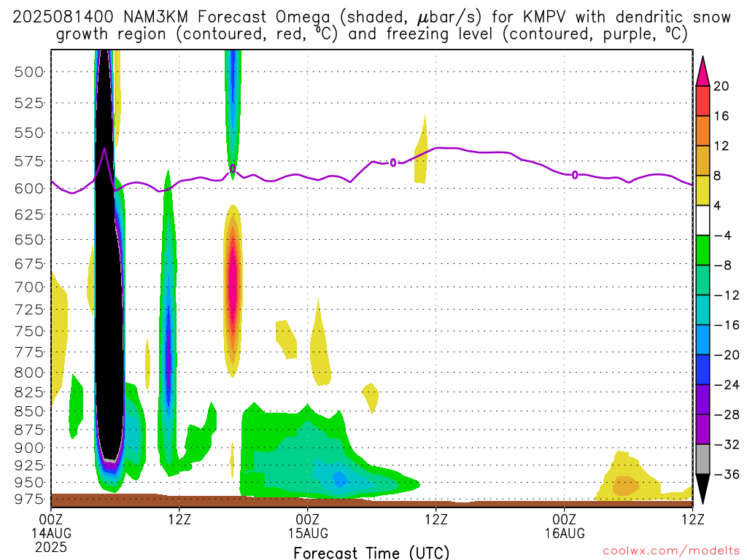This screenshot has width=747, height=560.
Task: Click the violet -28 to -24 color bar segment
Action: pos(703,400)
